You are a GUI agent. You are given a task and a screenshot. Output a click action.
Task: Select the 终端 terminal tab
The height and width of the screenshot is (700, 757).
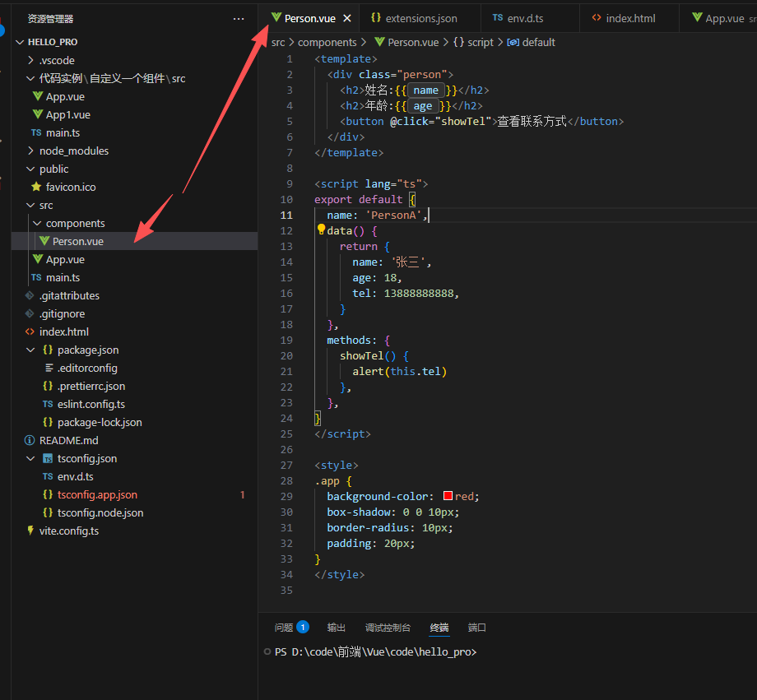click(439, 627)
